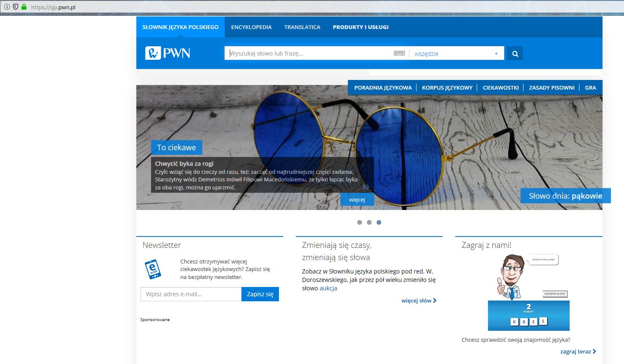Viewport: 624px width, 364px height.
Task: Click the green padlock icon in address bar
Action: pos(24,7)
